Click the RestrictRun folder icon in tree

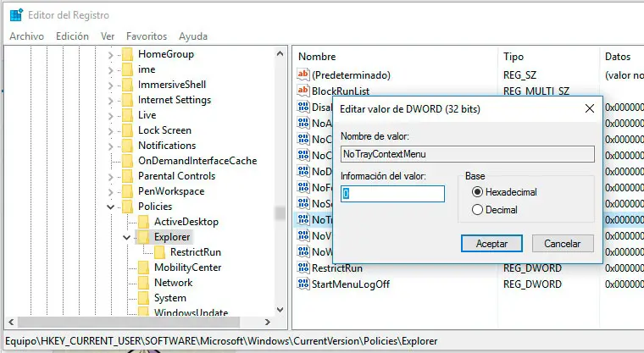click(160, 252)
